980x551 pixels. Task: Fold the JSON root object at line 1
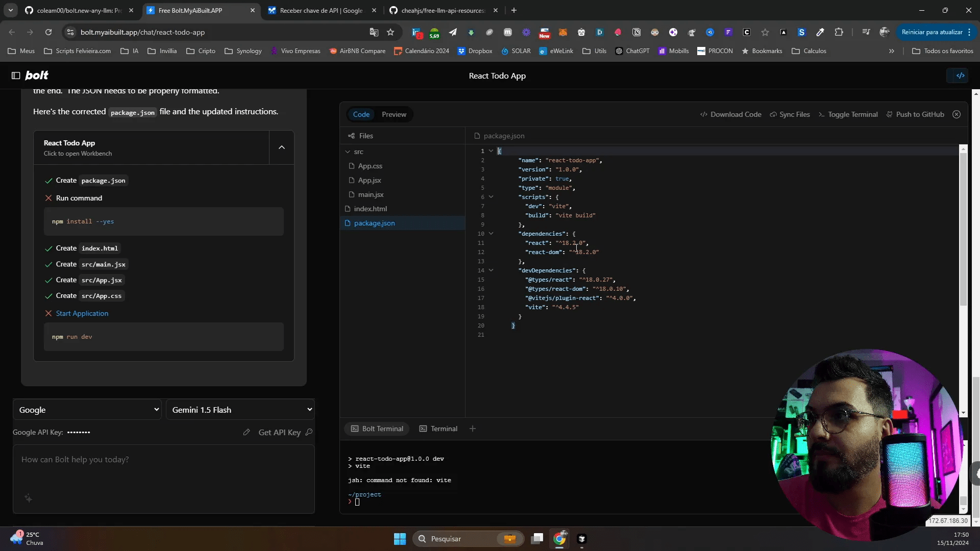click(491, 151)
